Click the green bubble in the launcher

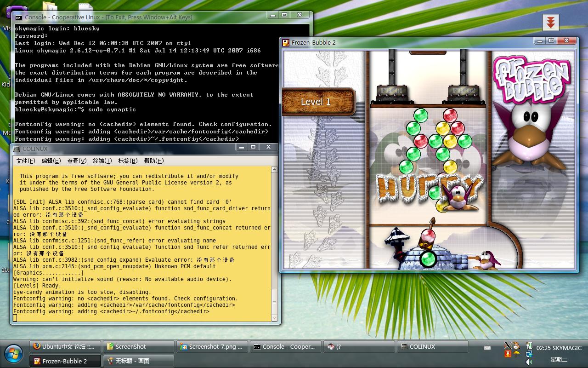pos(428,259)
